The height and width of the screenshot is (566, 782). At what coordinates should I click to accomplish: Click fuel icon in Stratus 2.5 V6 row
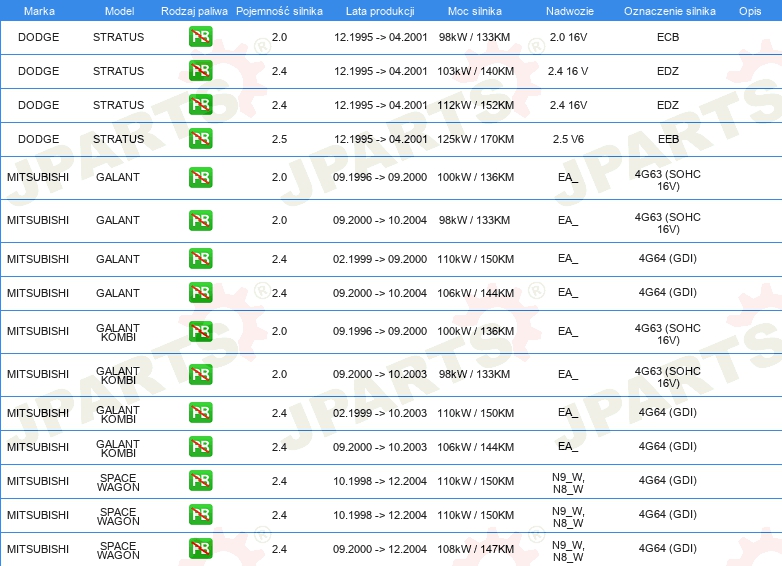(200, 140)
